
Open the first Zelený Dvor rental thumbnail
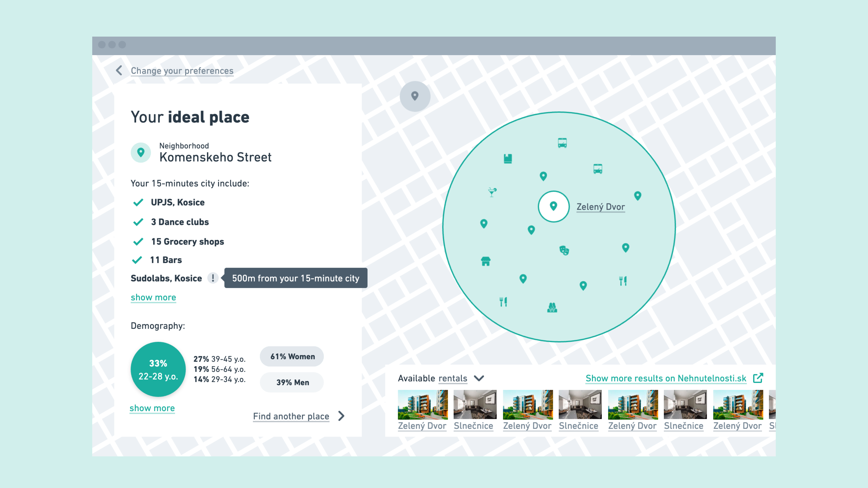click(422, 404)
